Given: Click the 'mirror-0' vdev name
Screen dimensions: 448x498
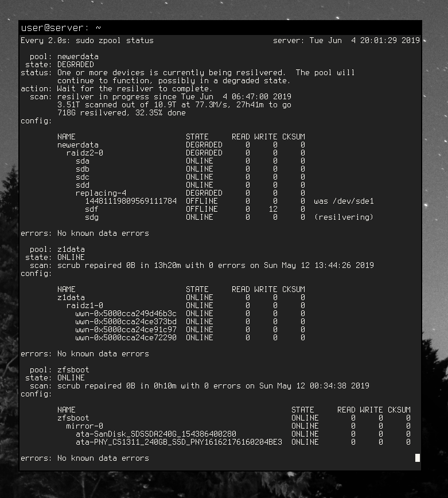Looking at the screenshot, I should tap(85, 426).
